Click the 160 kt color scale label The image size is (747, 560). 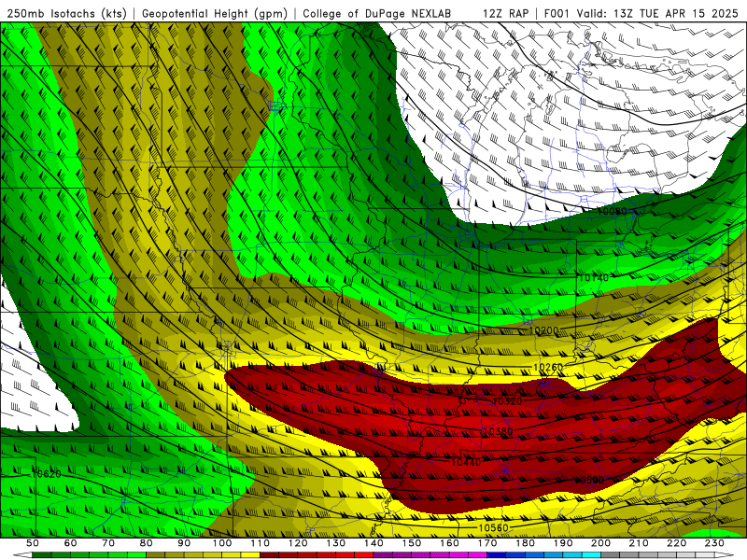pyautogui.click(x=449, y=543)
